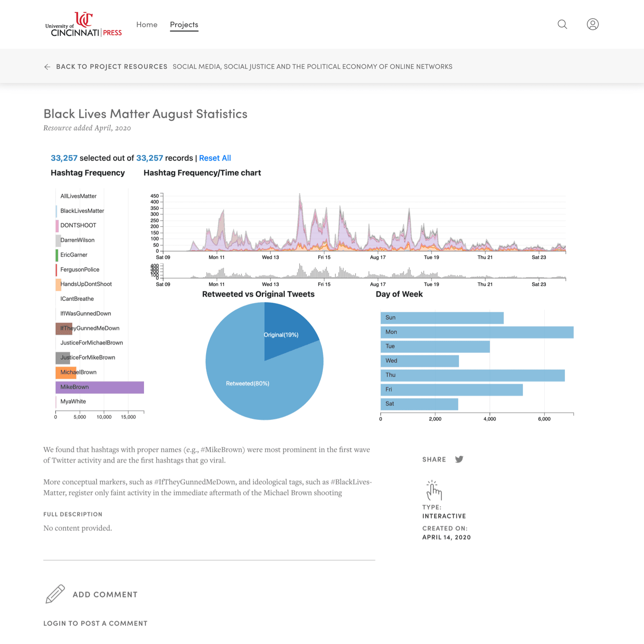Select the BlackLivesMatter entry in Hashtag Frequency

point(82,211)
